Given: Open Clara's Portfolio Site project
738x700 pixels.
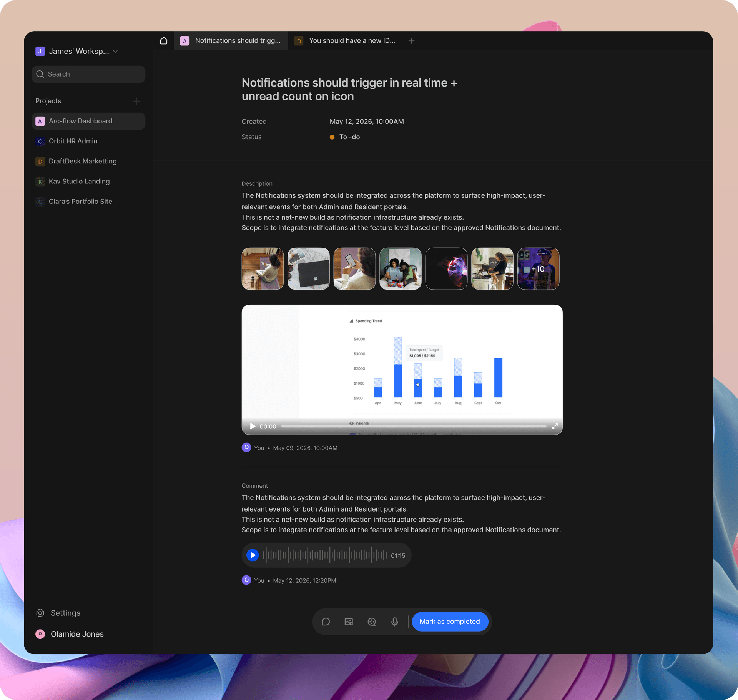Looking at the screenshot, I should point(88,202).
